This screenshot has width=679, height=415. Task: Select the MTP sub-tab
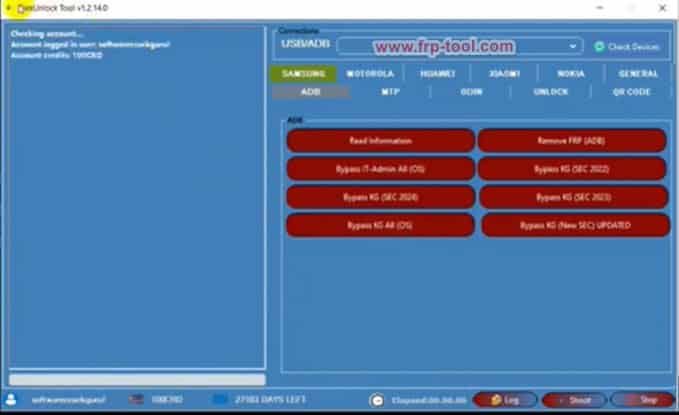coord(390,92)
